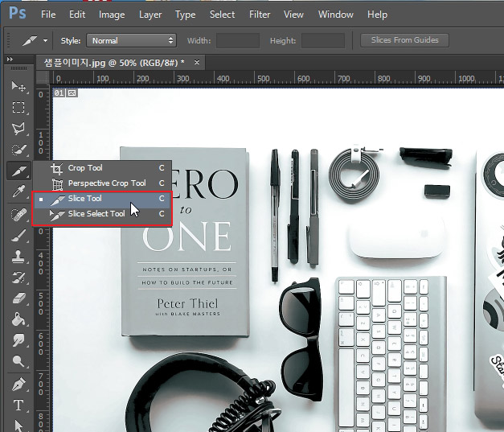Click the Slice tool in toolbox
504x432 pixels.
click(18, 171)
